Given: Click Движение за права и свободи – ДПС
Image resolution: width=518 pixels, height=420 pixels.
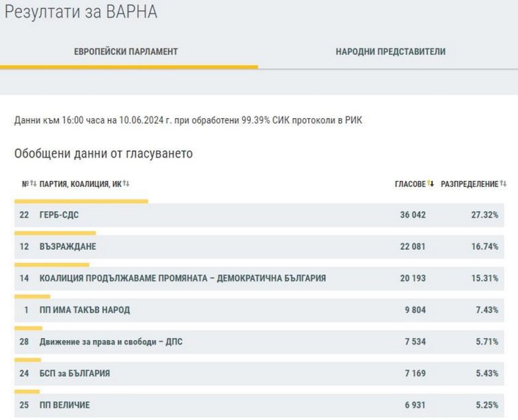Looking at the screenshot, I should click(x=111, y=341).
